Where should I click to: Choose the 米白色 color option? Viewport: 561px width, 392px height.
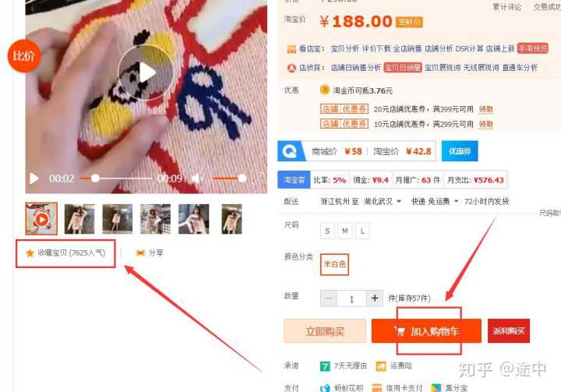click(x=334, y=264)
